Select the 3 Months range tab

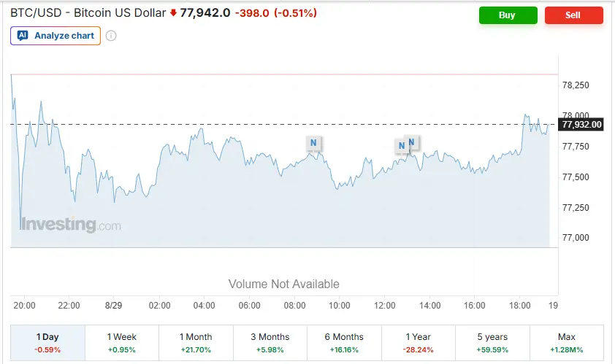270,342
